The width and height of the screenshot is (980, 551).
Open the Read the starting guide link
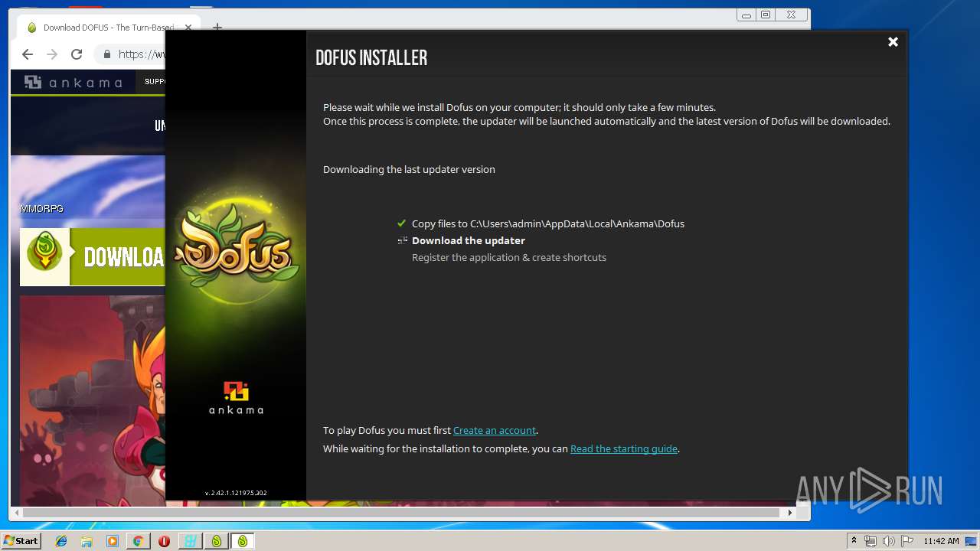(x=624, y=448)
